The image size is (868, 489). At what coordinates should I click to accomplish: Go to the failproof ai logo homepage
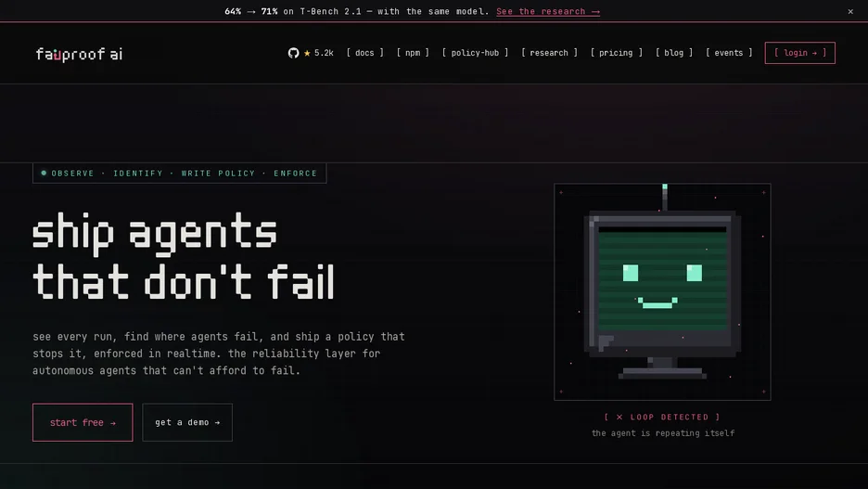point(79,54)
